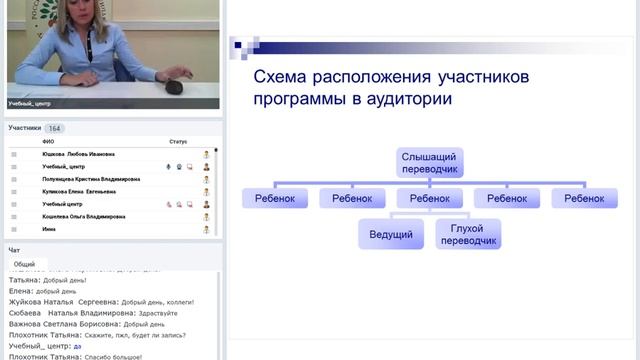This screenshot has height=360, width=640.
Task: Sort participants by the Статус column header
Action: [x=178, y=142]
